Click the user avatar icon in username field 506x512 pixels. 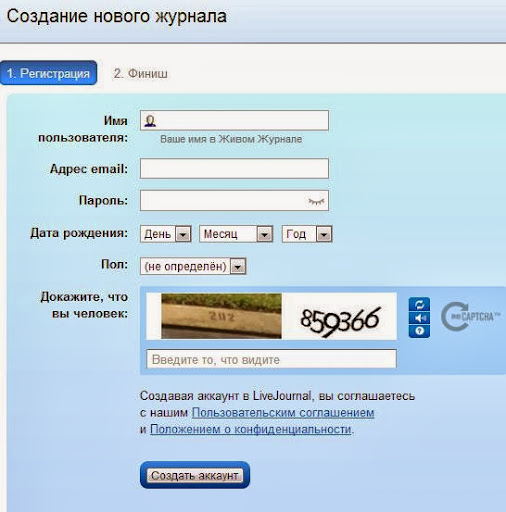point(150,121)
